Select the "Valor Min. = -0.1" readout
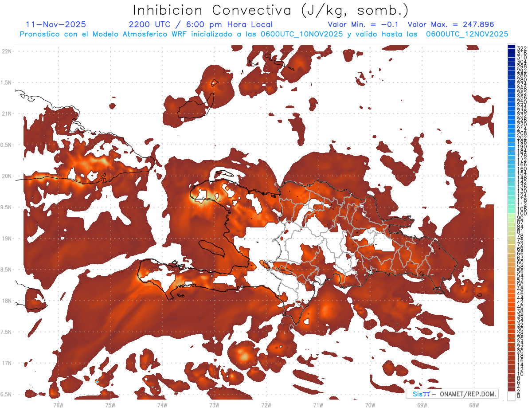532x411 pixels. [x=364, y=24]
